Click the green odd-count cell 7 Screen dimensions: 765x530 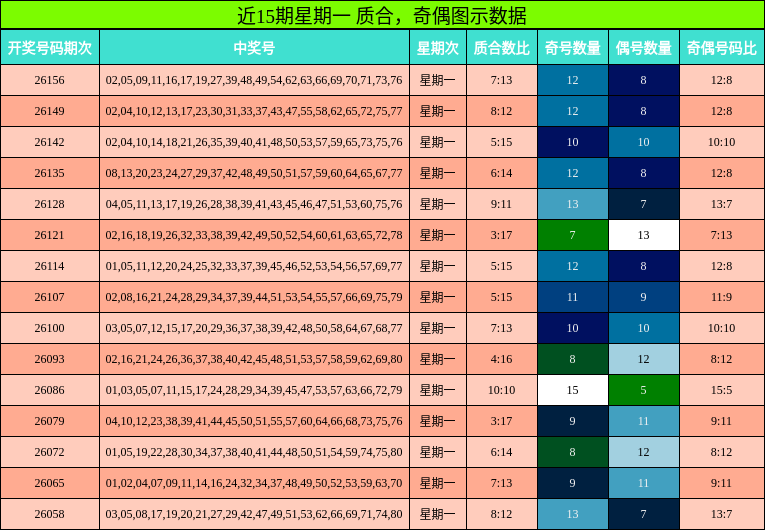coord(573,235)
